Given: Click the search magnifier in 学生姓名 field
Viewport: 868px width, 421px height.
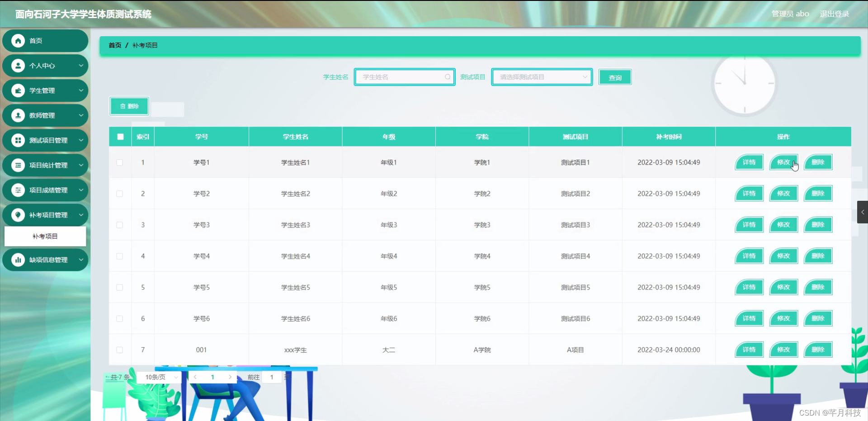Looking at the screenshot, I should (447, 77).
